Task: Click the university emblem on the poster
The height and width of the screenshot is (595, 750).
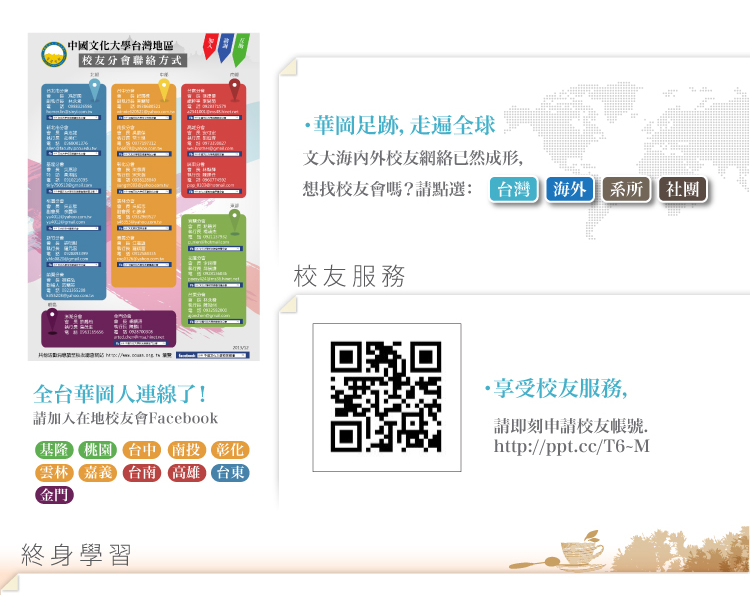Action: coord(54,54)
